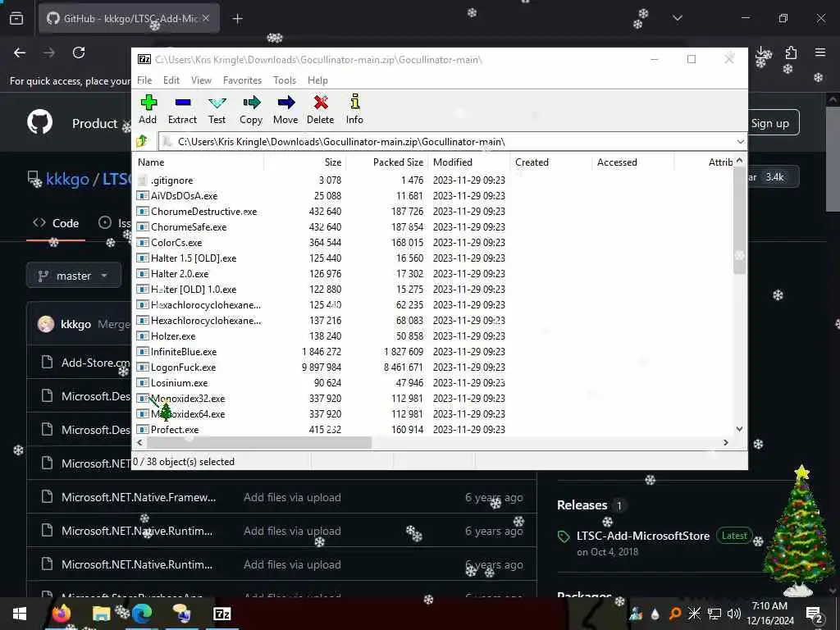Open File Explorer from the taskbar

[x=101, y=614]
